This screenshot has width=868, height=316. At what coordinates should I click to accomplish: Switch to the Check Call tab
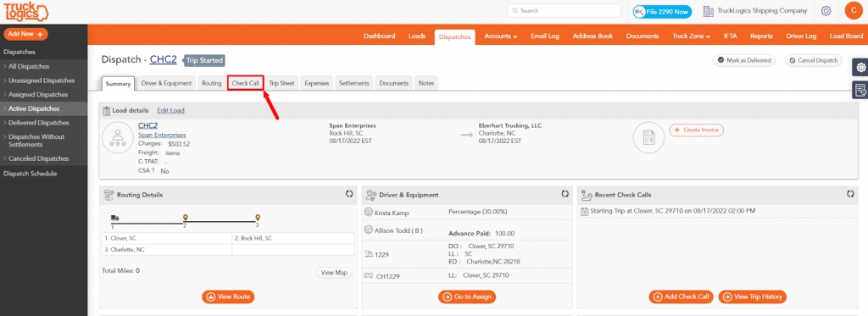click(x=245, y=83)
